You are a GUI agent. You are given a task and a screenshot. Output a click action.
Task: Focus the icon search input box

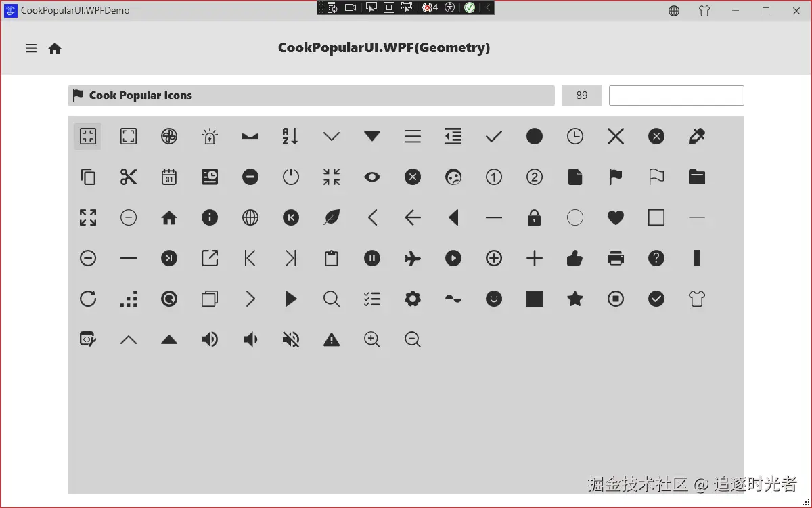(x=677, y=96)
